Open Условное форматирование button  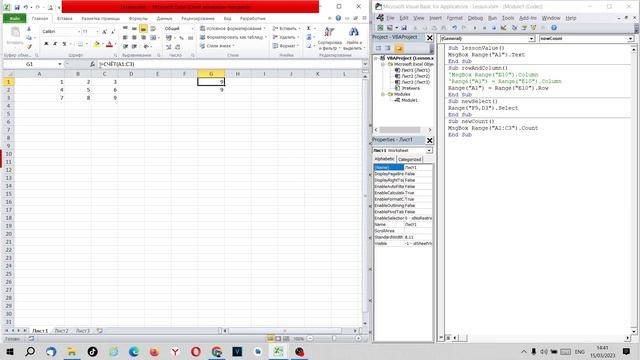[233, 29]
